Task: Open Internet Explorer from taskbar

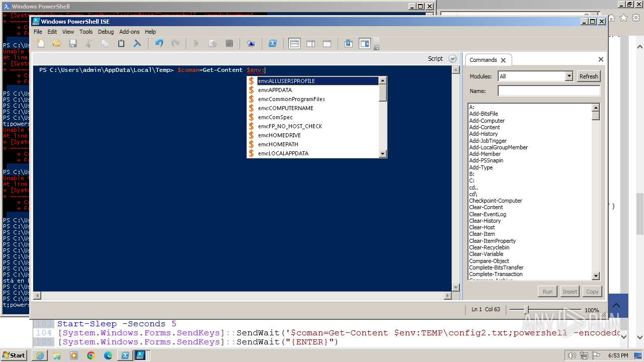Action: (x=40, y=355)
